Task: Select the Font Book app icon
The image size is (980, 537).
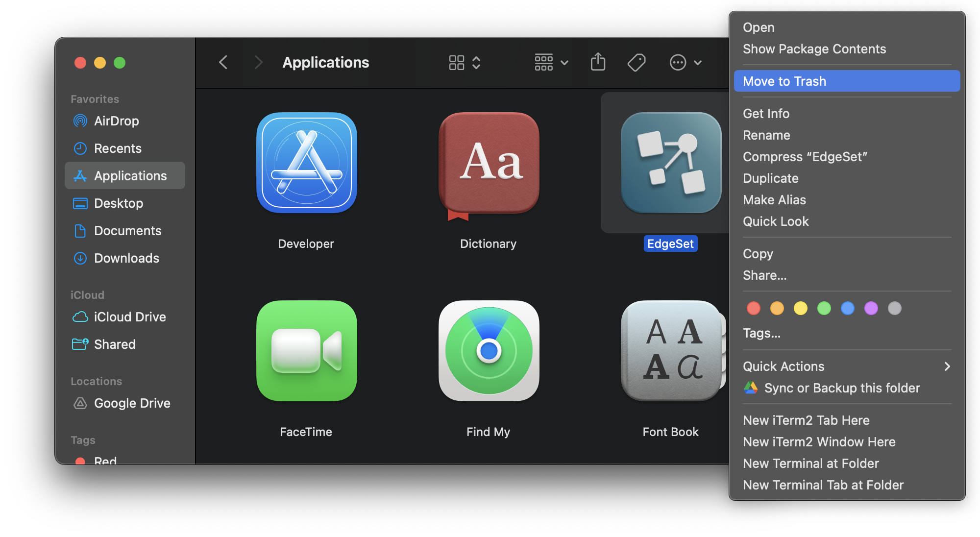Action: (672, 351)
